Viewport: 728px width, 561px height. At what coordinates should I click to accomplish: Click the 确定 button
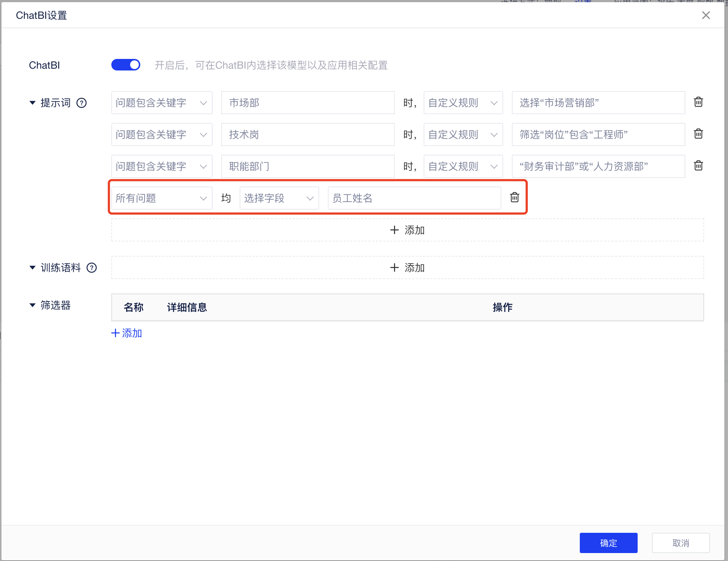[608, 543]
